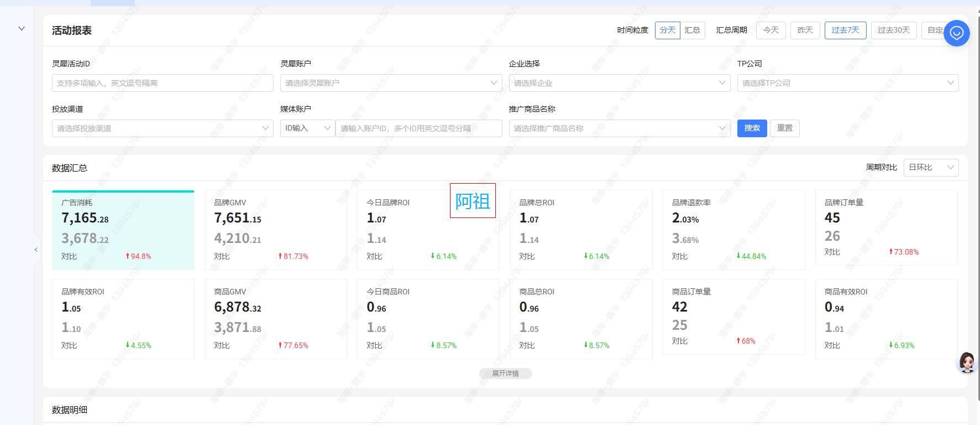The height and width of the screenshot is (425, 980).
Task: Switch time granularity to 汇总
Action: pyautogui.click(x=692, y=30)
